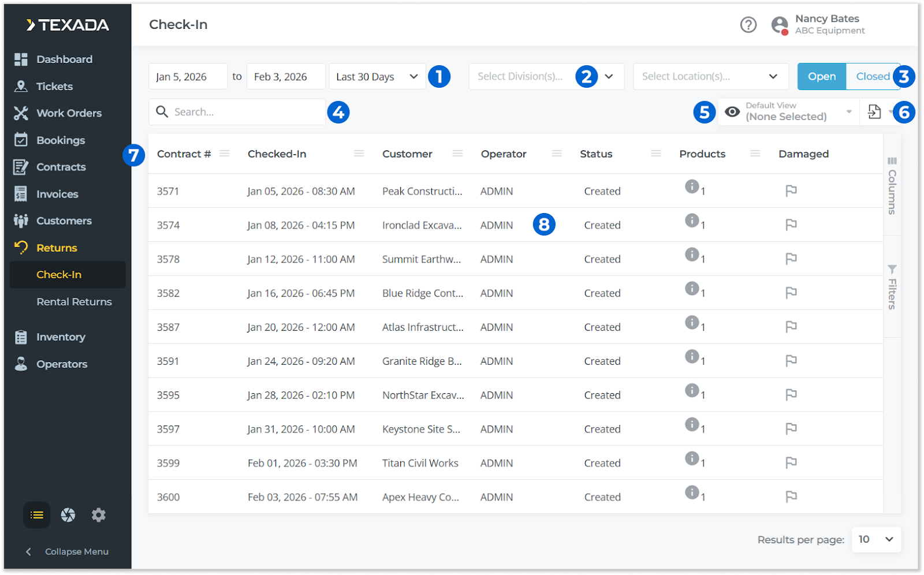The image size is (924, 575).
Task: Open the Checked-In column menu icon
Action: (359, 154)
